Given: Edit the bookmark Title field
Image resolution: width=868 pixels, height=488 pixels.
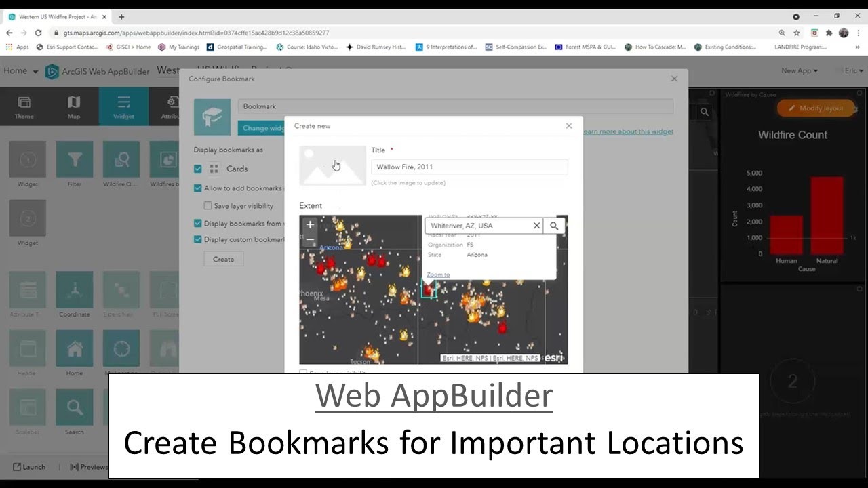Looking at the screenshot, I should coord(469,167).
